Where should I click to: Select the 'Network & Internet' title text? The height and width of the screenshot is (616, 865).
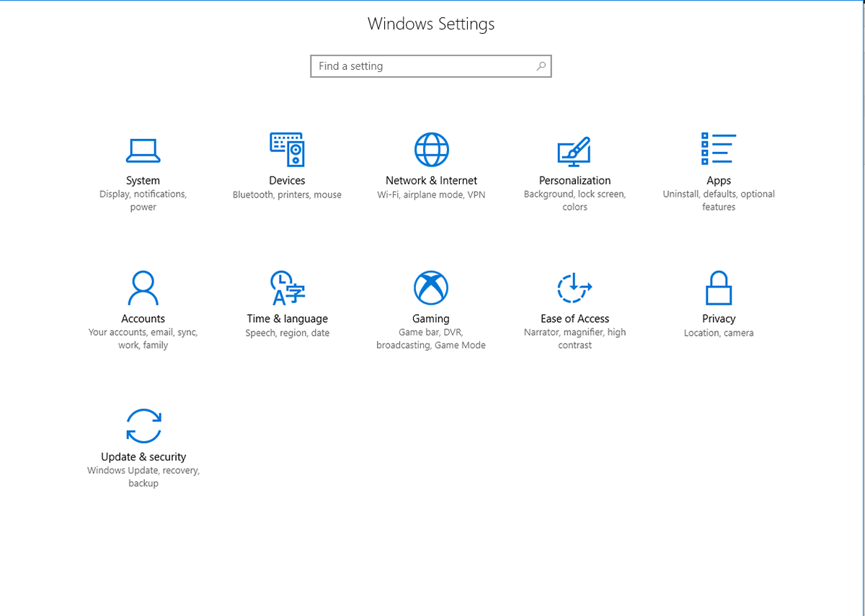coord(431,181)
